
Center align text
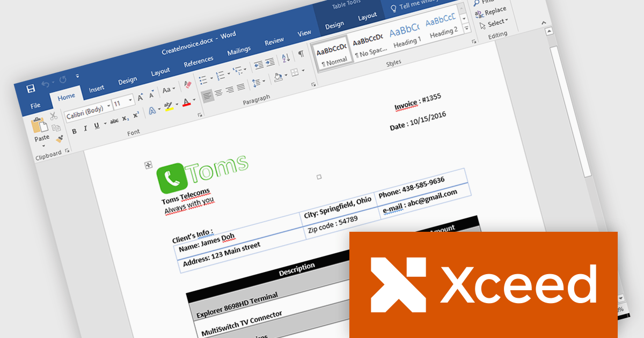[218, 92]
